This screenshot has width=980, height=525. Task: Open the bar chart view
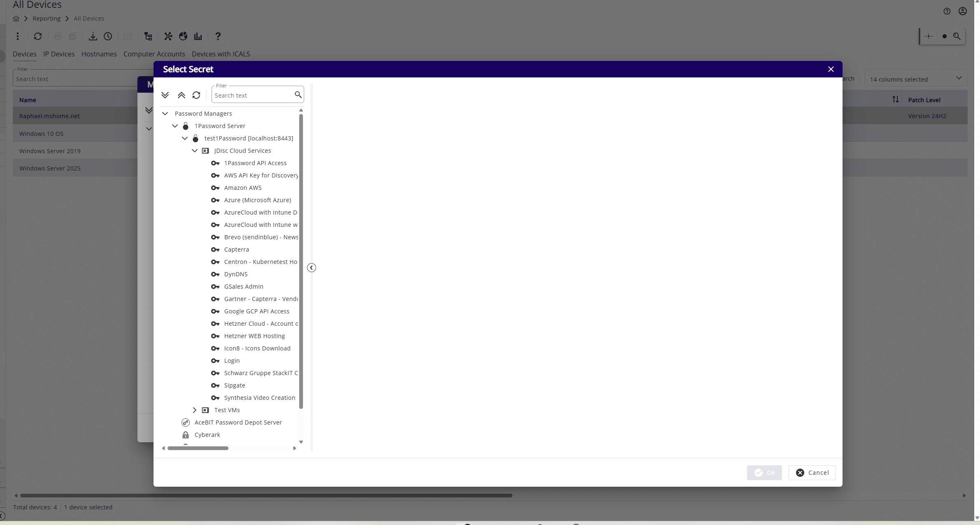[x=198, y=37]
